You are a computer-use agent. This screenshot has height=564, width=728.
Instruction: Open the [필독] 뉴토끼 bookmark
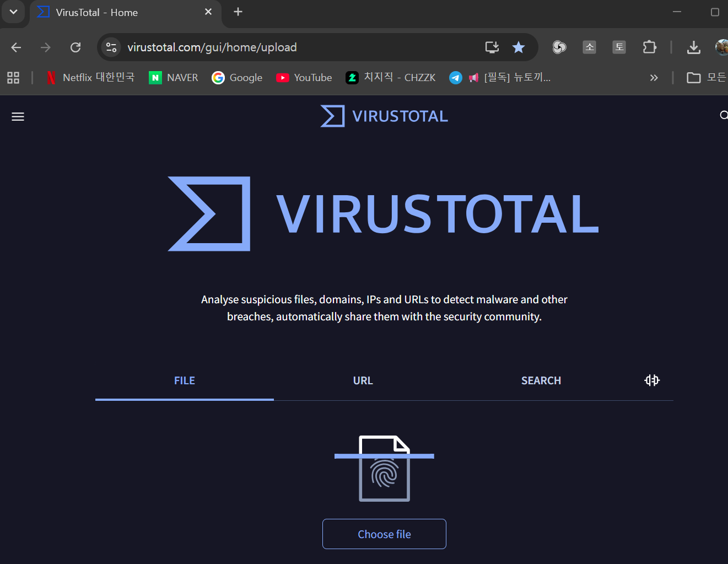tap(510, 78)
